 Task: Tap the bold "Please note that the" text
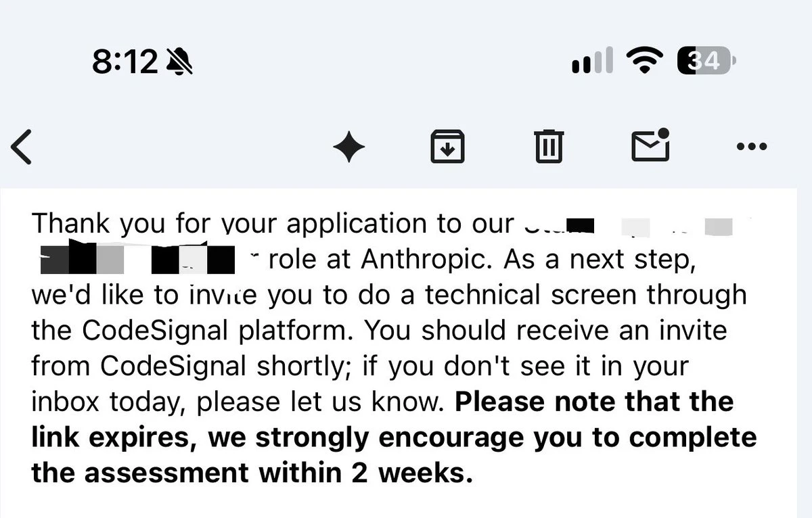click(x=594, y=402)
